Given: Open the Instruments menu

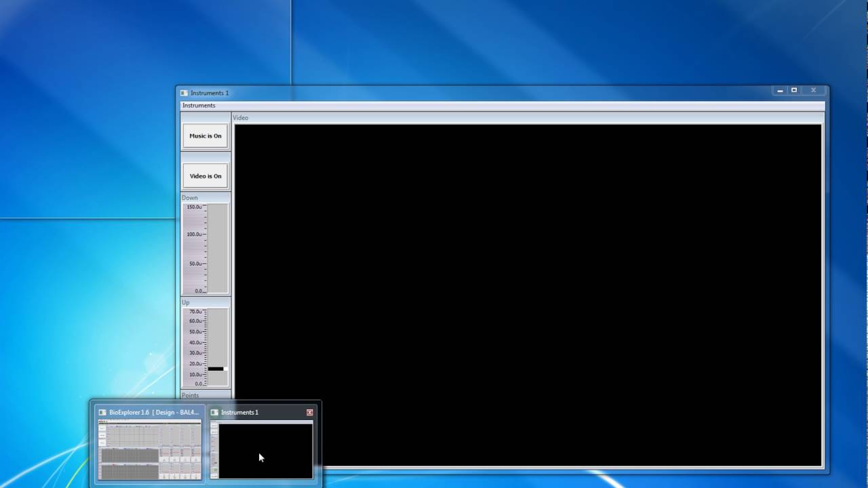Looking at the screenshot, I should 199,106.
